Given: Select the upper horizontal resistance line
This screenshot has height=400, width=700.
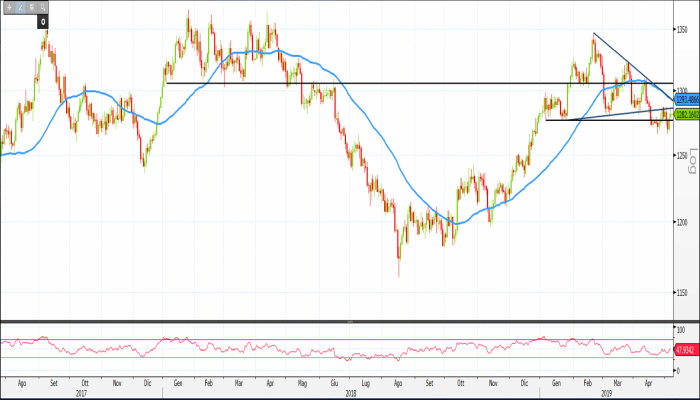Looking at the screenshot, I should coord(400,83).
